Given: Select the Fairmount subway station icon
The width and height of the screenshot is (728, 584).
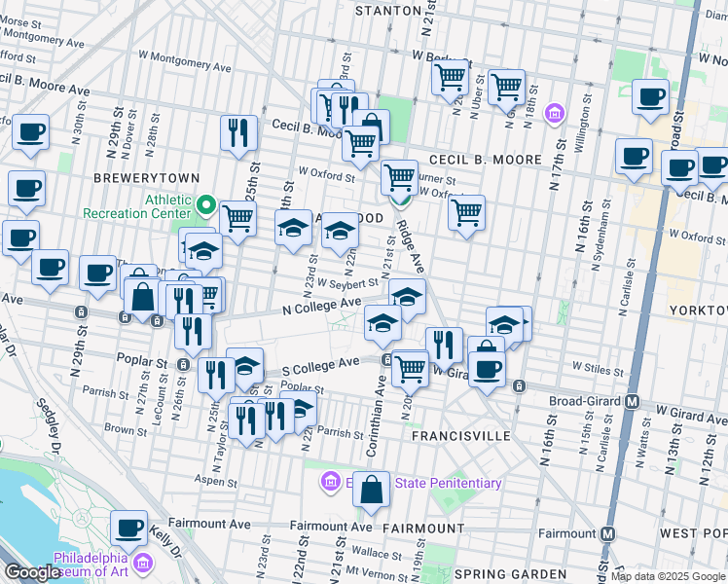Looking at the screenshot, I should pos(608,533).
